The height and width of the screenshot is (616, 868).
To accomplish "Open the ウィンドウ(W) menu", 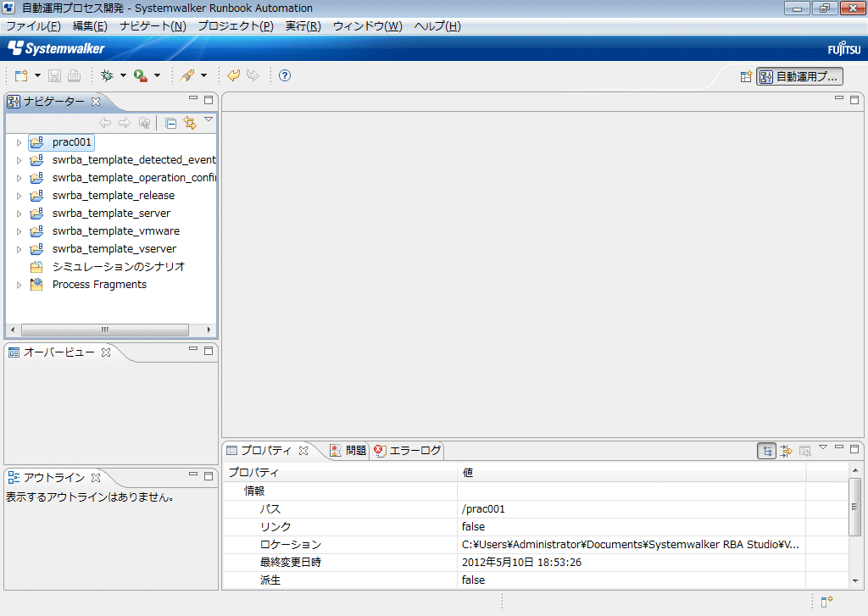I will point(368,26).
